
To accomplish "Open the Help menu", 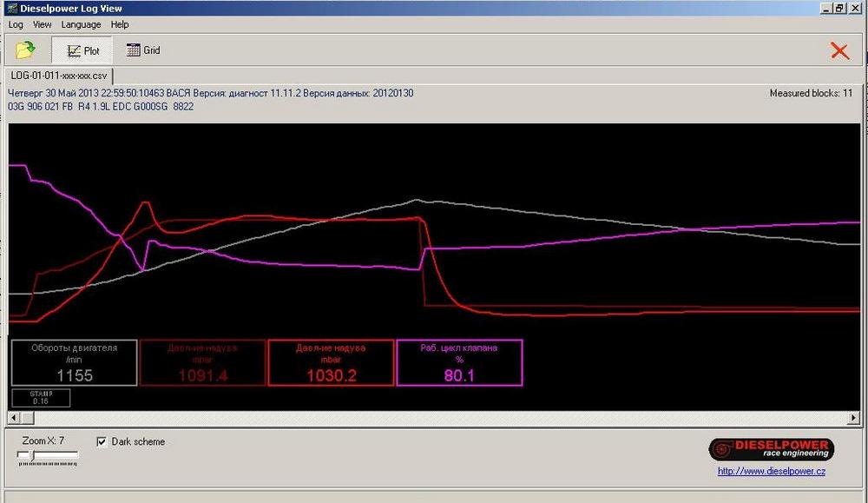I will pyautogui.click(x=120, y=24).
